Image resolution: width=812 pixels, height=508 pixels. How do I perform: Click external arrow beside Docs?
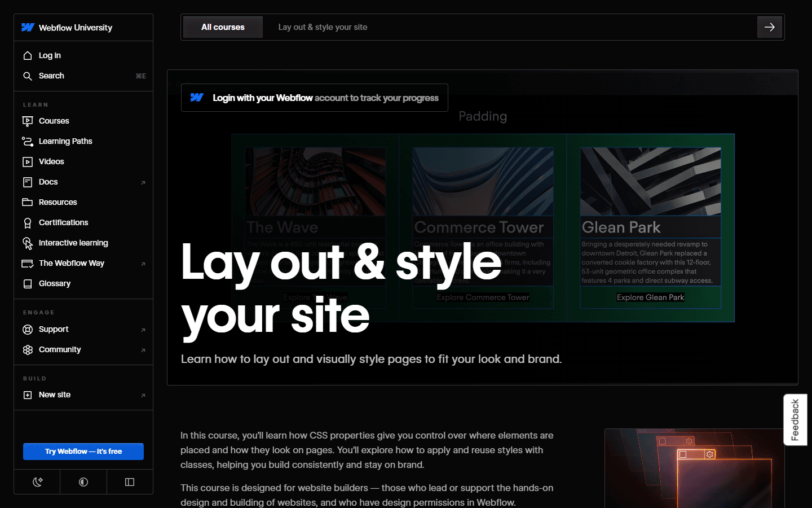click(143, 182)
